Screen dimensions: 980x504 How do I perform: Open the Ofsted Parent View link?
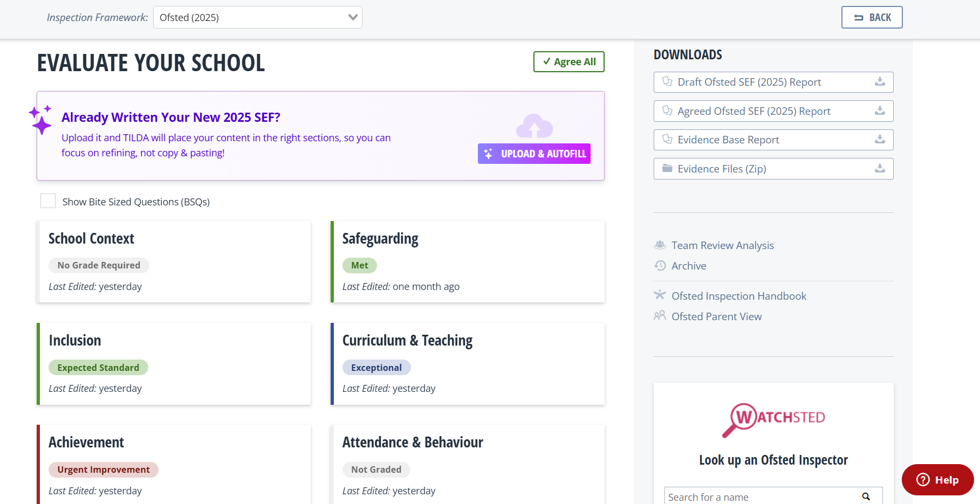click(x=716, y=316)
